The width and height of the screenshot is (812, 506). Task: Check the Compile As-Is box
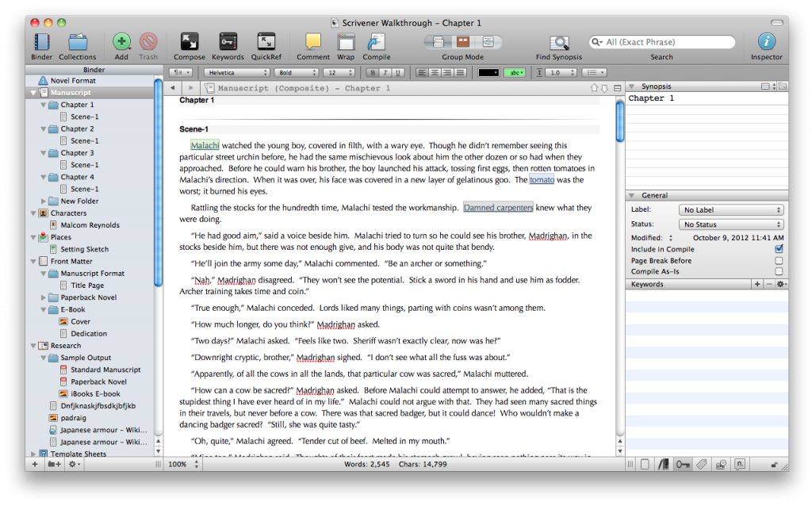pyautogui.click(x=780, y=271)
